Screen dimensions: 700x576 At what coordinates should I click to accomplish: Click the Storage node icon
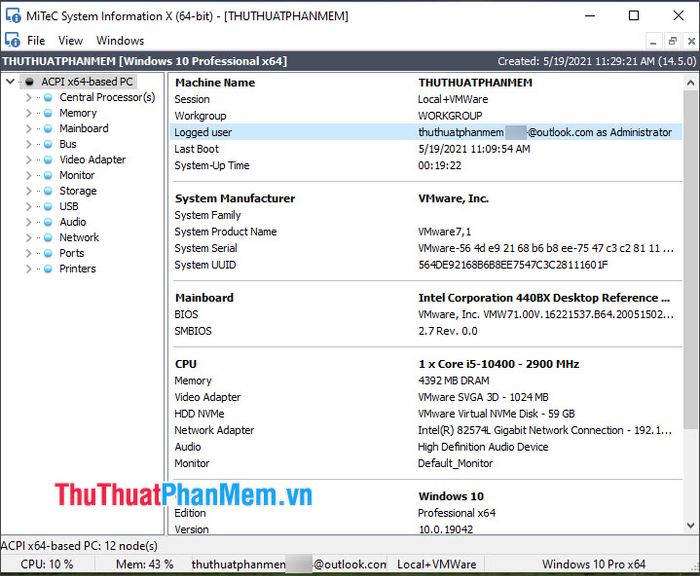coord(48,191)
